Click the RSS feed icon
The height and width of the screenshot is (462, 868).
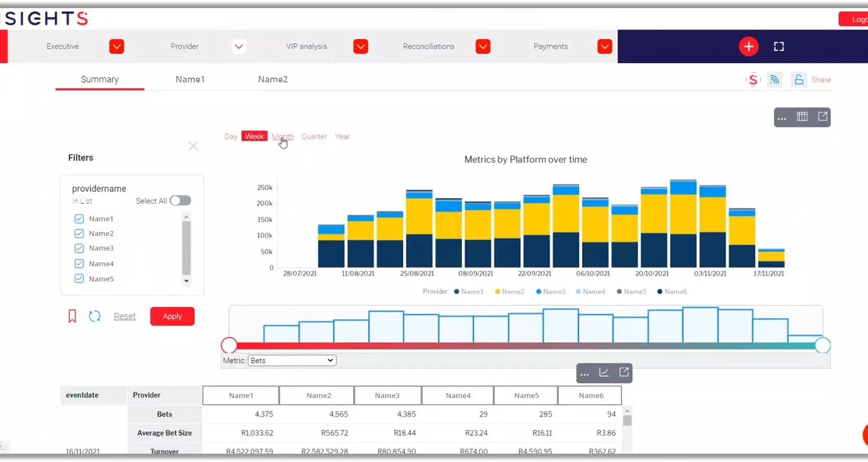774,80
